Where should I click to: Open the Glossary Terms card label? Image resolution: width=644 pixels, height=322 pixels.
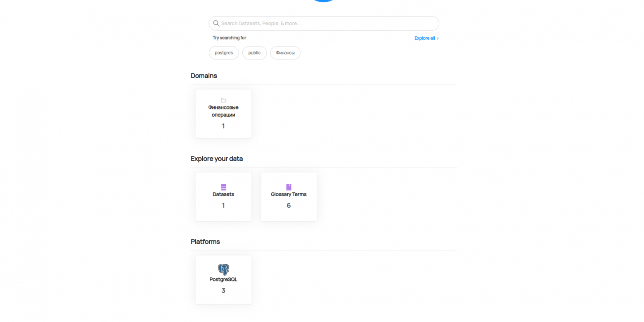click(289, 194)
